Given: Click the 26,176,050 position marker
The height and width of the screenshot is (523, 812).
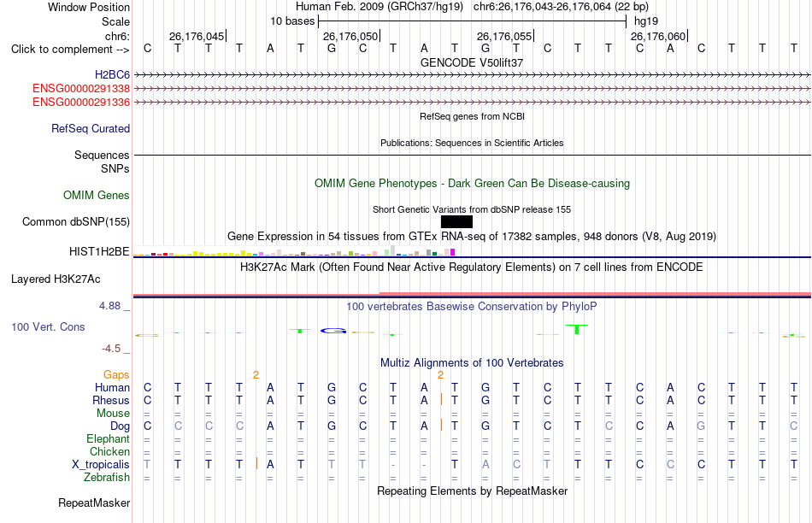Looking at the screenshot, I should pyautogui.click(x=350, y=36).
